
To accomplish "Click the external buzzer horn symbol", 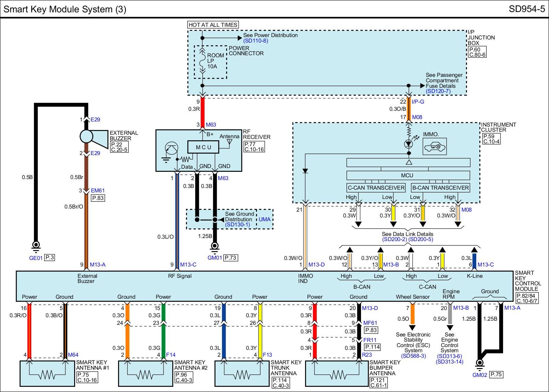I will pos(92,136).
